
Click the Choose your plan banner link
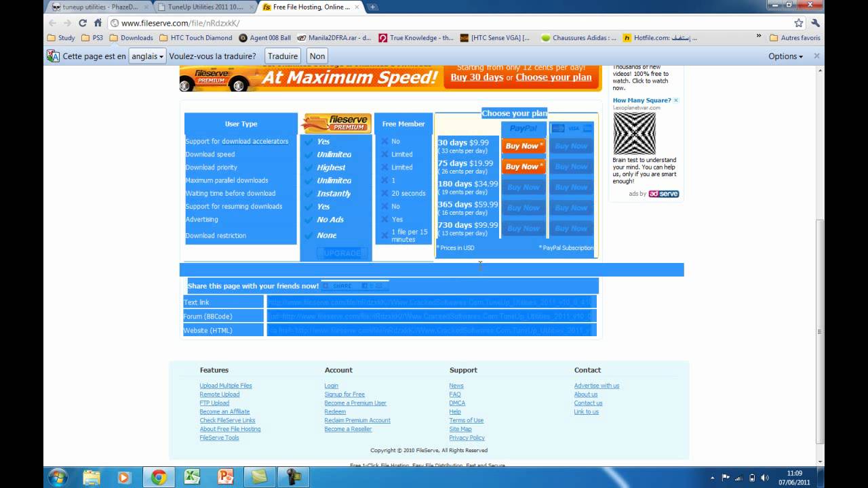(x=553, y=77)
